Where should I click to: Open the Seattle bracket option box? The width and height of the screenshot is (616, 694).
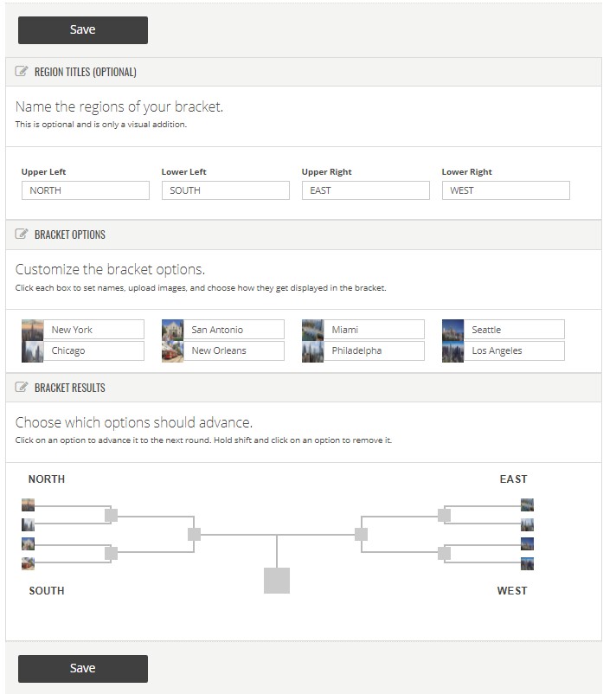(x=514, y=330)
